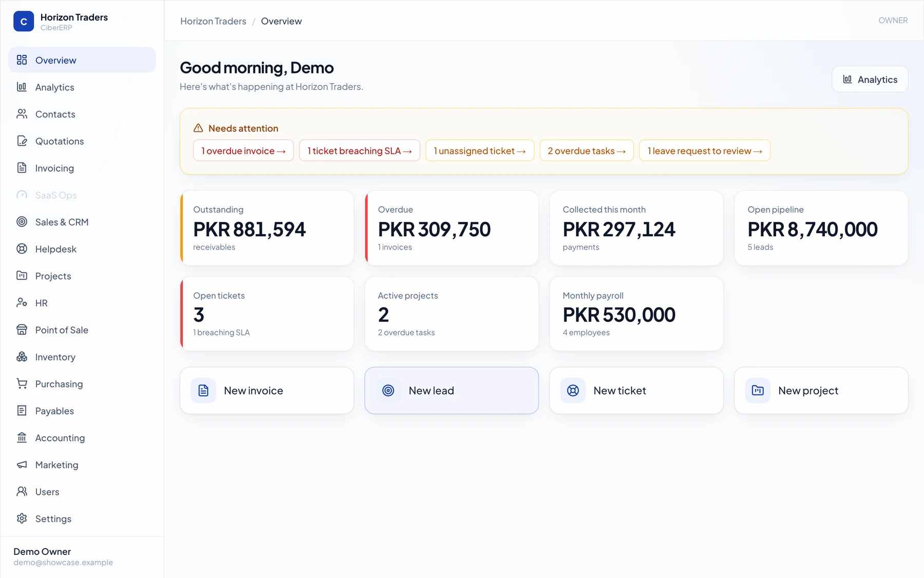The width and height of the screenshot is (924, 578).
Task: Click the Helpdesk lifebuoy icon
Action: [x=22, y=249]
